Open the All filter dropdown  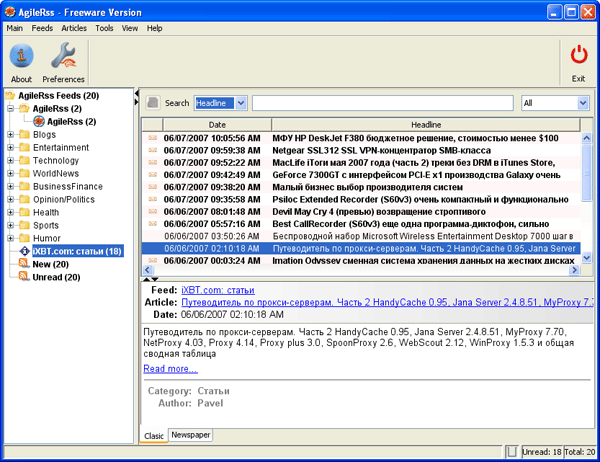582,103
